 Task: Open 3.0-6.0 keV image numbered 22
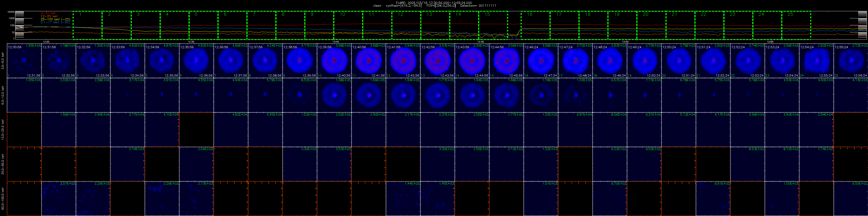tap(747, 61)
